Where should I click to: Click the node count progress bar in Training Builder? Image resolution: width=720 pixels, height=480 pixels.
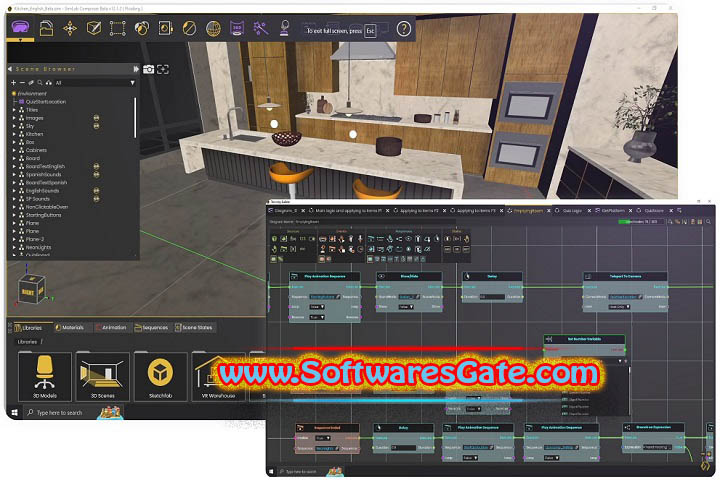coord(641,222)
